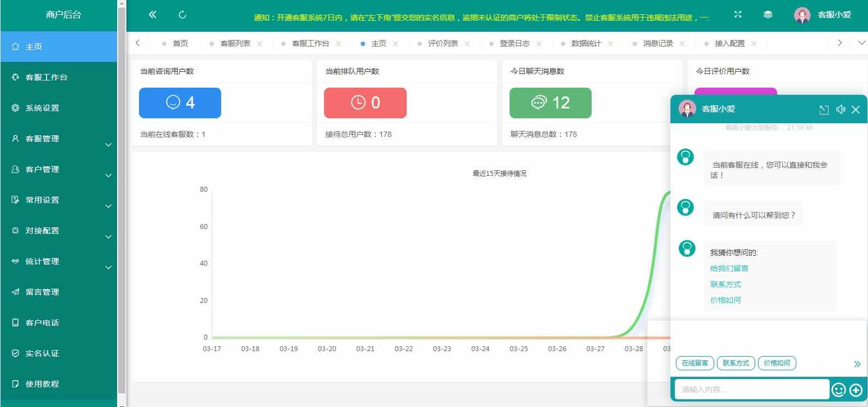
Task: Close the 数据统计 tab
Action: [610, 44]
